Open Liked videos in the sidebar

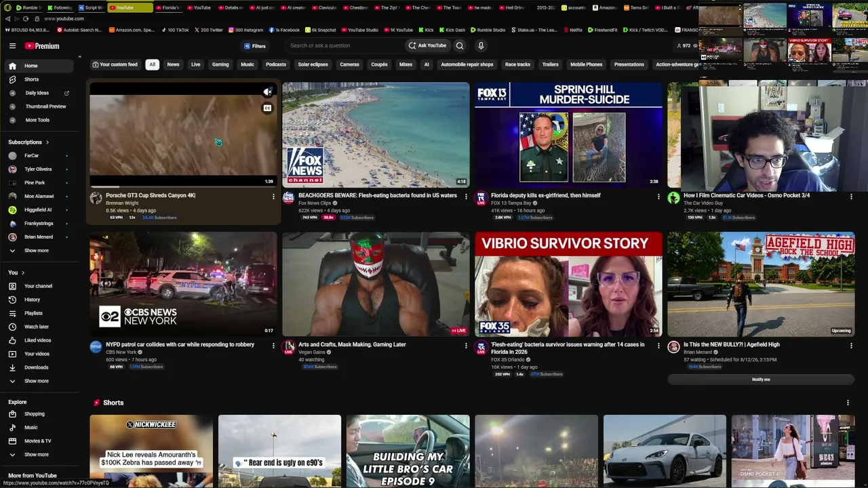pos(37,340)
